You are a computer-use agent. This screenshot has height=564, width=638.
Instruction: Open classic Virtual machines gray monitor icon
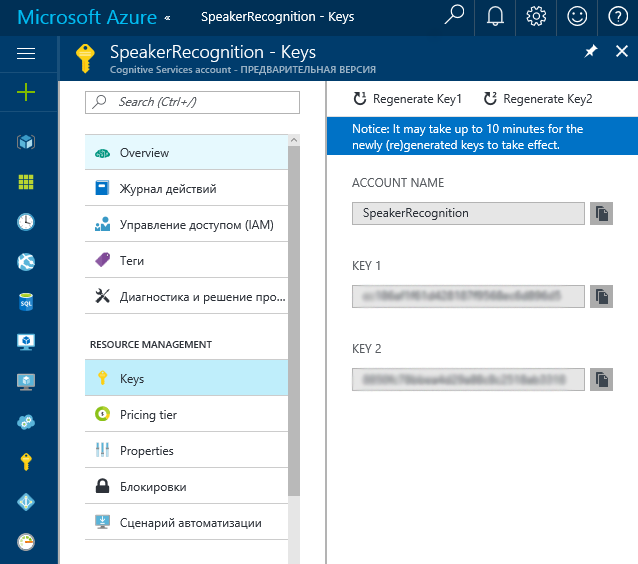pos(26,382)
